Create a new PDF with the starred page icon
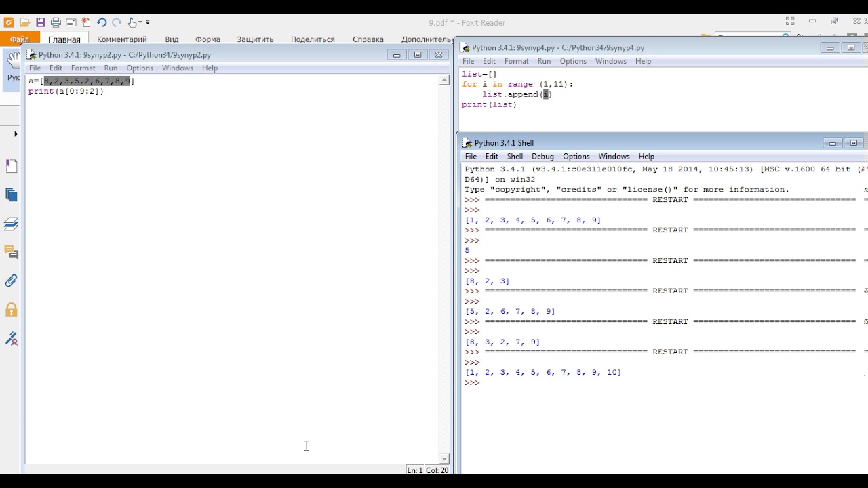The height and width of the screenshot is (488, 868). point(85,22)
